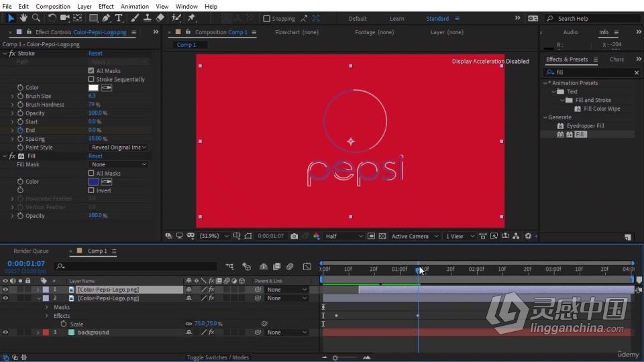
Task: Open magnification 31.9% dropdown
Action: (214, 236)
